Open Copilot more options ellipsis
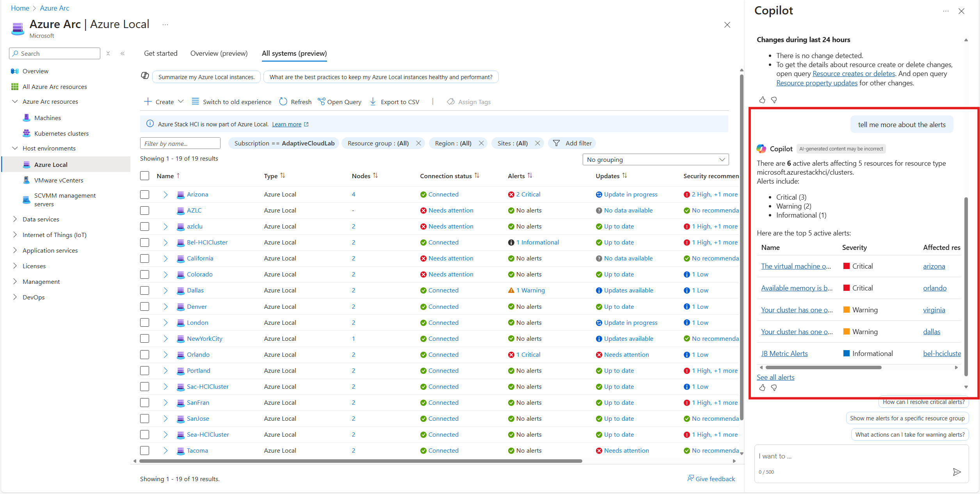This screenshot has width=980, height=494. coord(945,11)
